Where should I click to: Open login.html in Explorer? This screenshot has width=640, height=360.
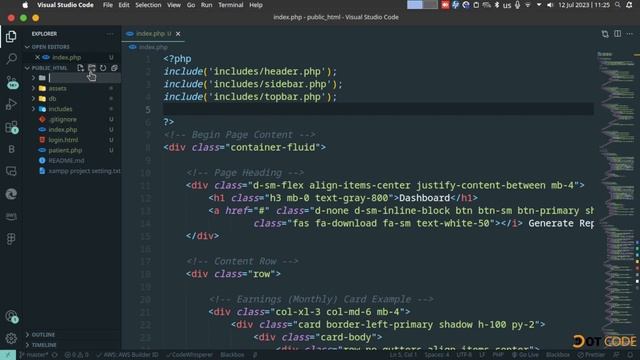tap(63, 140)
